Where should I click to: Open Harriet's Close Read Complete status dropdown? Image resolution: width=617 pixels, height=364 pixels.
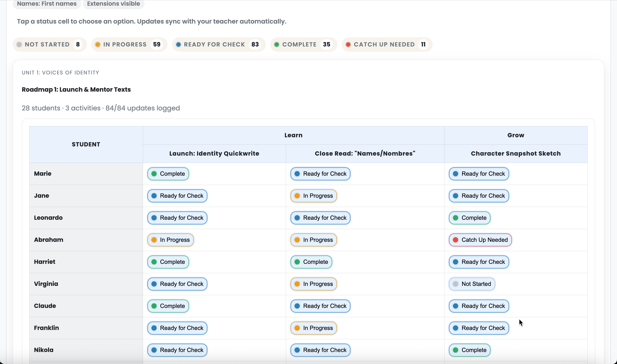pyautogui.click(x=311, y=262)
